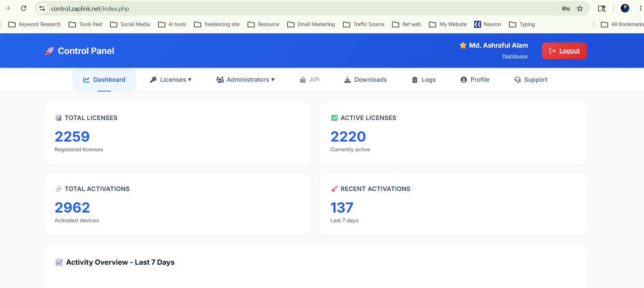
Task: Click the site information icon in address bar
Action: click(42, 8)
